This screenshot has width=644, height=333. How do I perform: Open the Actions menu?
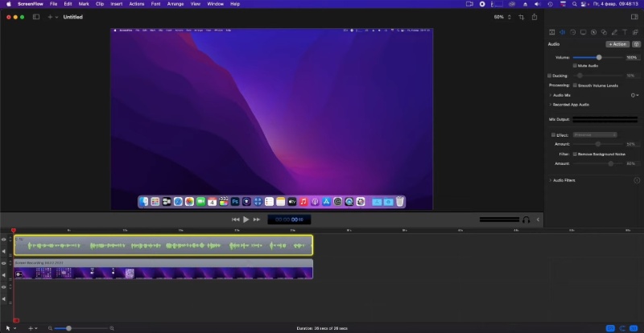pyautogui.click(x=136, y=4)
